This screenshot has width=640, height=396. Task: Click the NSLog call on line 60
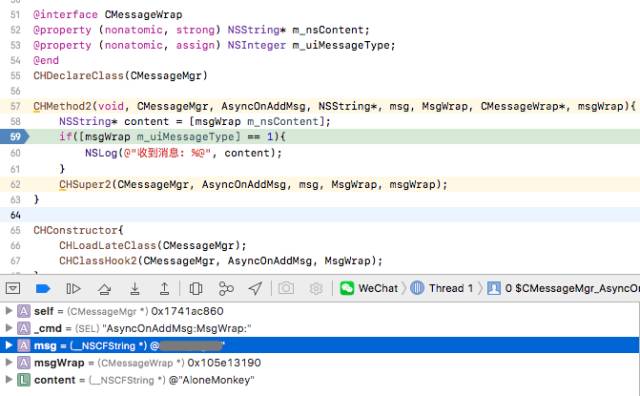183,153
